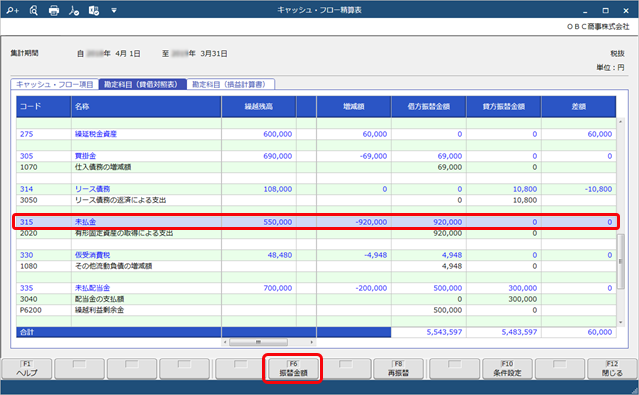Click the 繰越残高 column header
This screenshot has width=639, height=395.
point(259,107)
